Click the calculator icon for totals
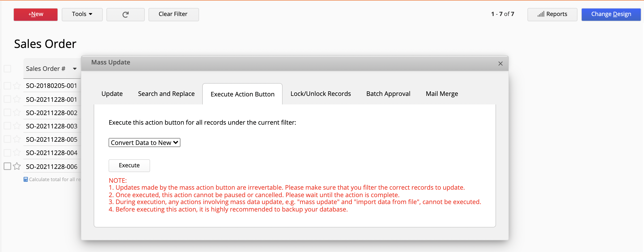The image size is (644, 252). coord(26,180)
